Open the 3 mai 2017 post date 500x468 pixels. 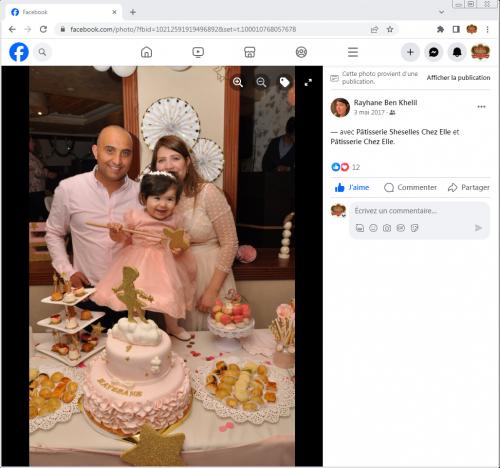369,112
